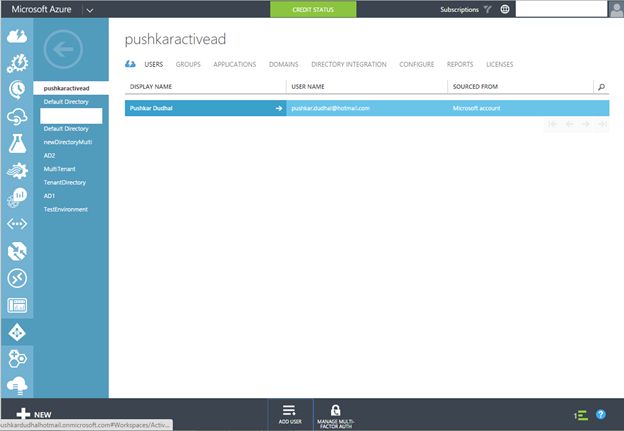Click the globe language icon

505,9
